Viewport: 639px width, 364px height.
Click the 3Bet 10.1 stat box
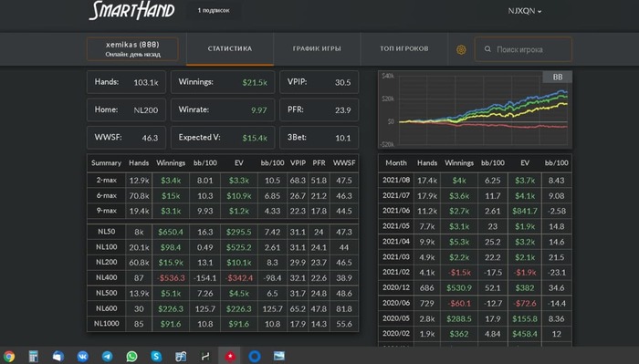pos(319,138)
